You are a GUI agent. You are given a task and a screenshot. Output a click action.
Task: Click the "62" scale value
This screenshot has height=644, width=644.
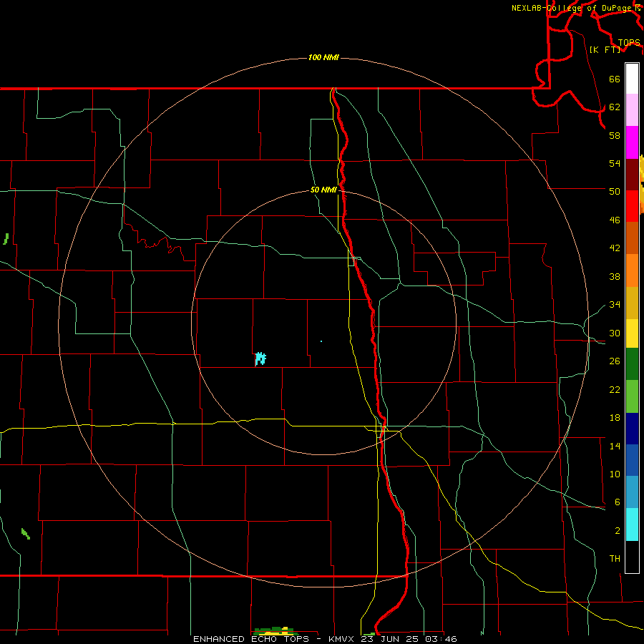[x=615, y=107]
